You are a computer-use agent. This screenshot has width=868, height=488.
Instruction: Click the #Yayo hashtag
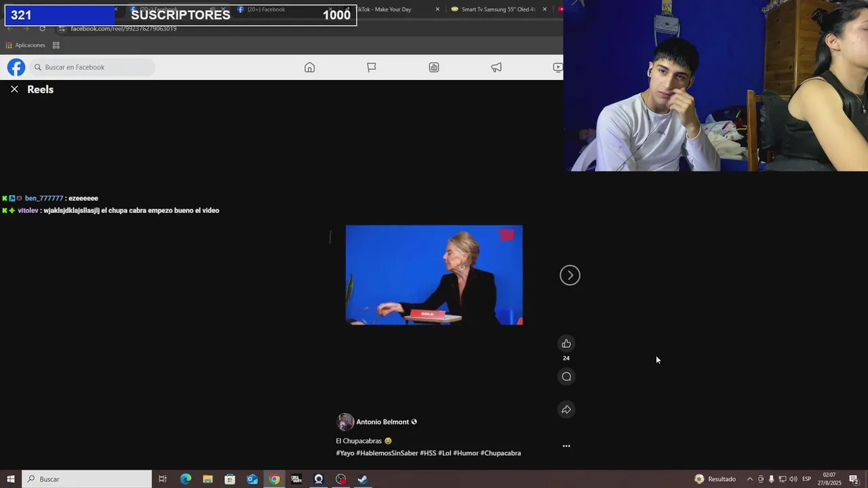click(345, 453)
